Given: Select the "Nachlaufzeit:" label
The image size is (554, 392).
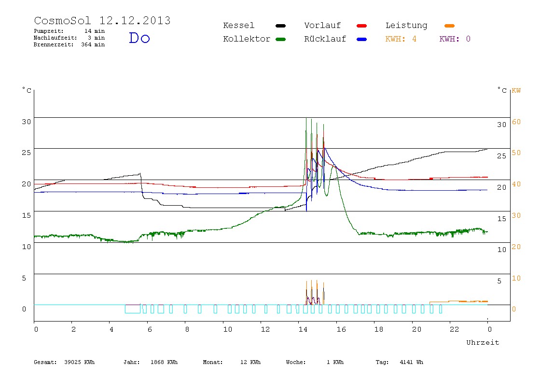Looking at the screenshot, I should tap(55, 38).
